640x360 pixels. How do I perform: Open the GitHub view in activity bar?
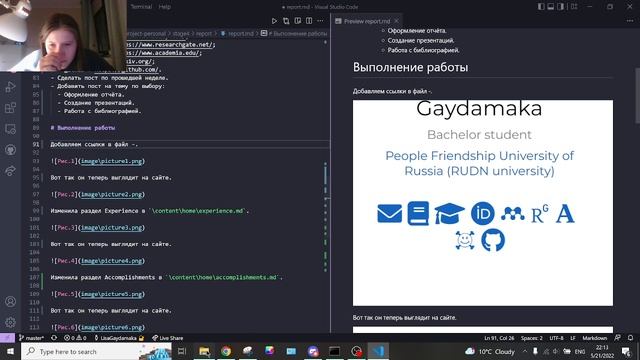pyautogui.click(x=10, y=150)
